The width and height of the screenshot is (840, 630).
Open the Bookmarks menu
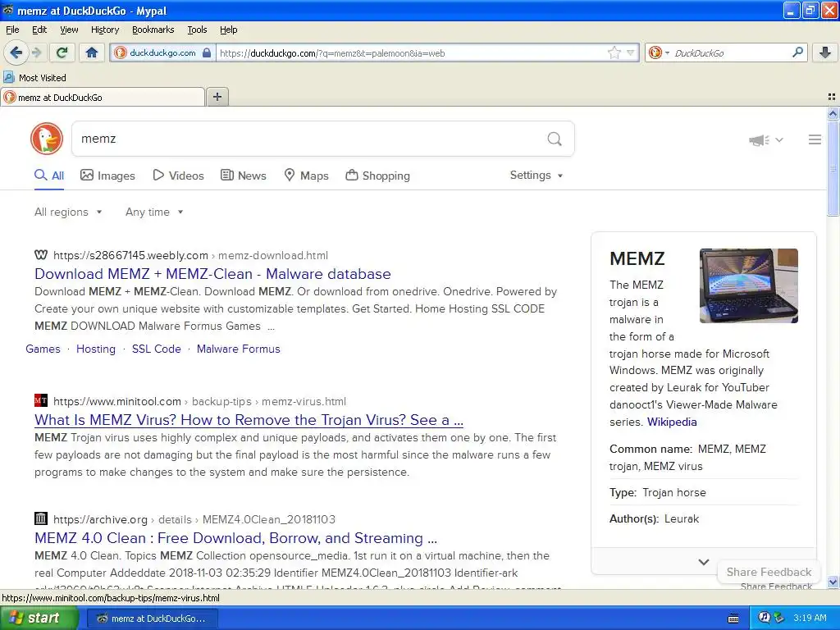[x=153, y=30]
